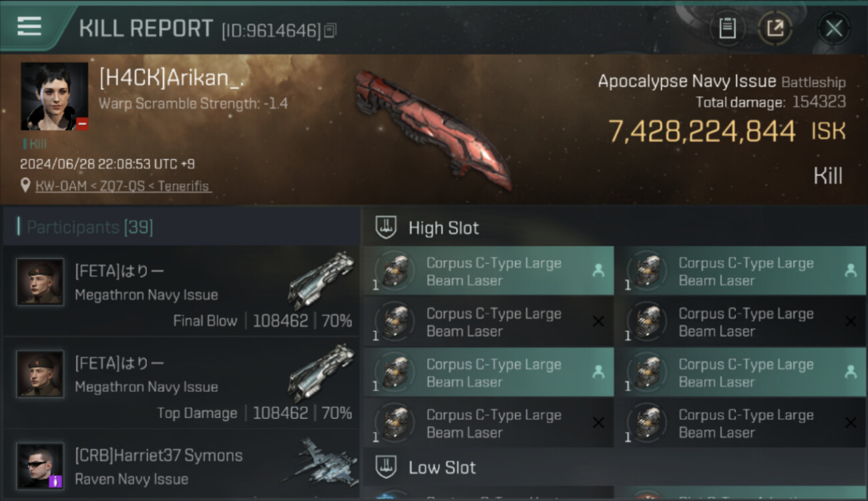The height and width of the screenshot is (501, 868).
Task: Click the High Slot section icon
Action: [386, 228]
